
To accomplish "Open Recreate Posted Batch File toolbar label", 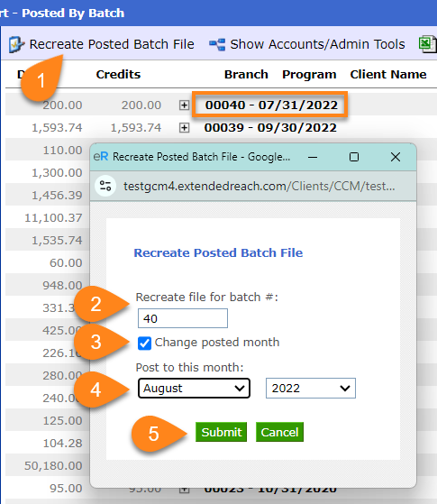I will pos(112,44).
